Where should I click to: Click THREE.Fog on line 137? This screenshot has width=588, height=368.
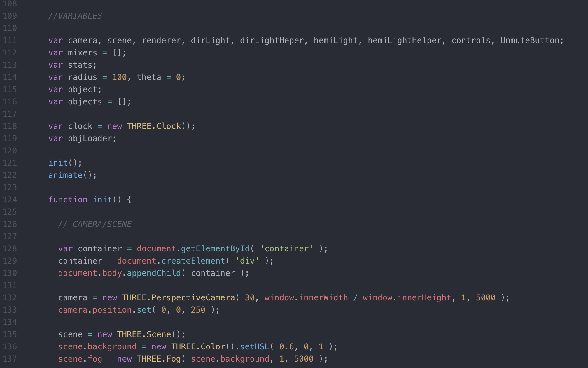click(159, 359)
